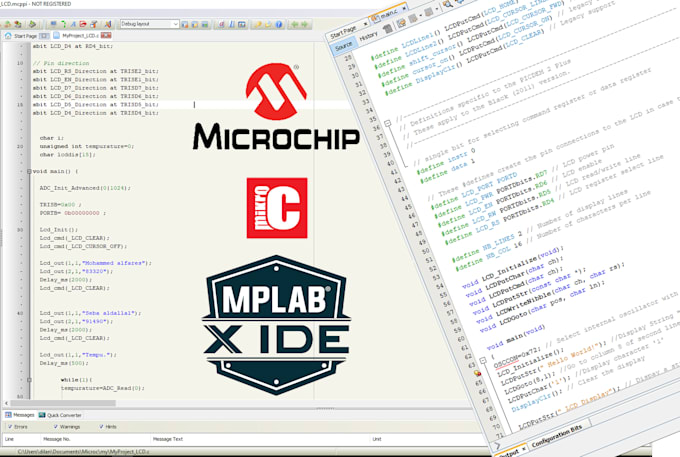Click the line 'unsigned int tempurature=0;'
The image size is (680, 457).
click(x=87, y=146)
